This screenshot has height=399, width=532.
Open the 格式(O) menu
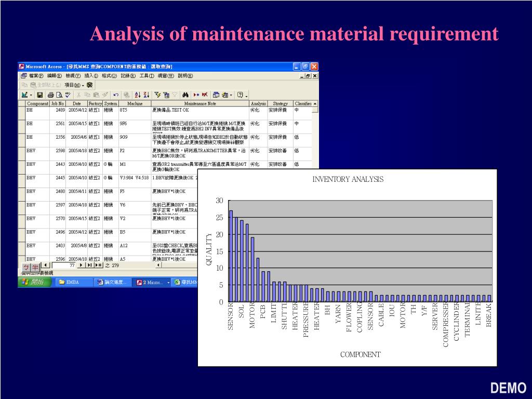(x=109, y=76)
